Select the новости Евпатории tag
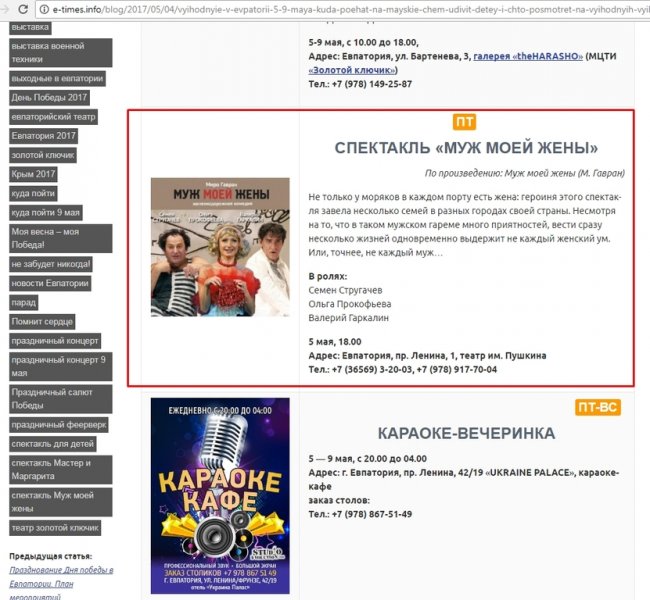The image size is (650, 600). click(x=51, y=283)
